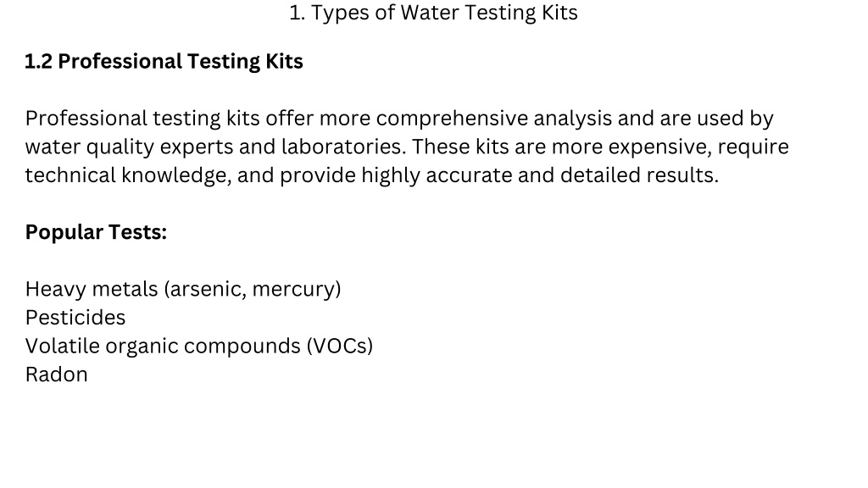Screen dimensions: 868x488
Task: Click the word 'laboratories' in the paragraph
Action: click(341, 147)
